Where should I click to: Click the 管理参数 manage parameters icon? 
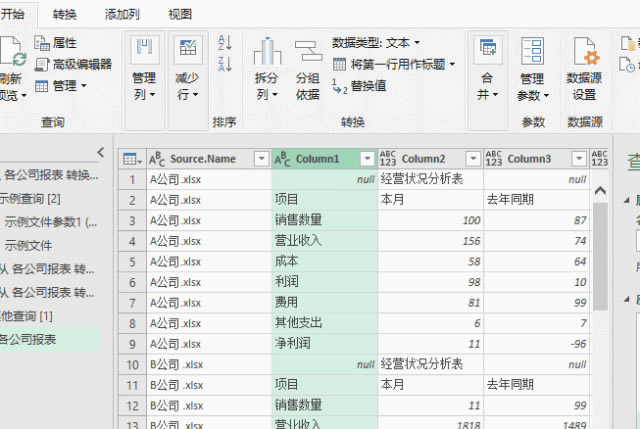[x=532, y=68]
